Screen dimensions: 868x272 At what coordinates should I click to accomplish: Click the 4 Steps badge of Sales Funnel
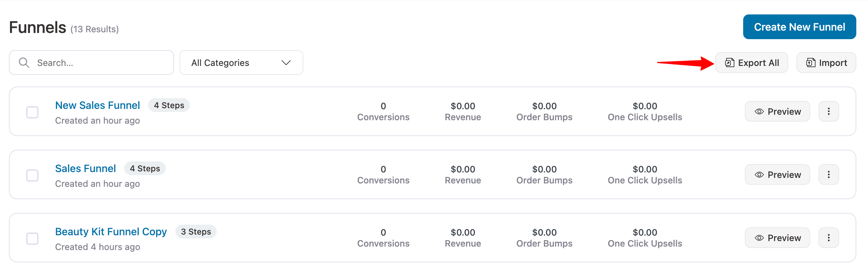pyautogui.click(x=145, y=168)
